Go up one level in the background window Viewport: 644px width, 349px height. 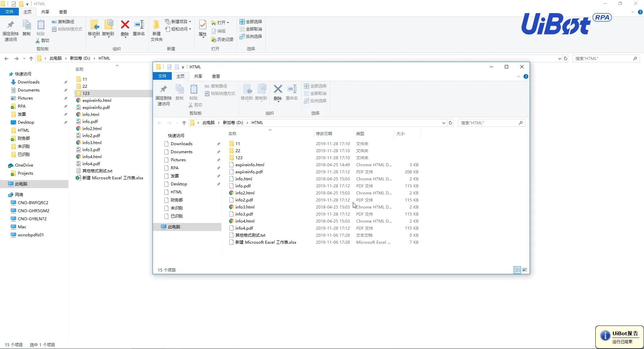coord(31,58)
